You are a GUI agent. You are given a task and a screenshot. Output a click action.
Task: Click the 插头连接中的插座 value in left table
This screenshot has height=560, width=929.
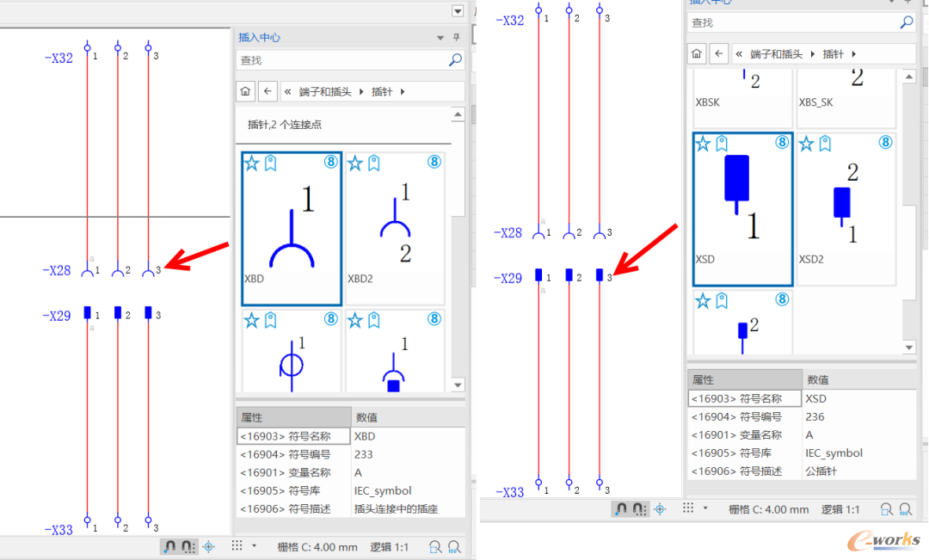(396, 508)
